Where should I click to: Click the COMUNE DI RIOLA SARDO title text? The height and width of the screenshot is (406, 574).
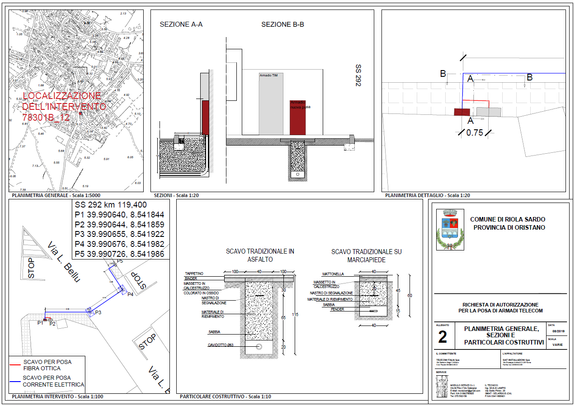[507, 219]
